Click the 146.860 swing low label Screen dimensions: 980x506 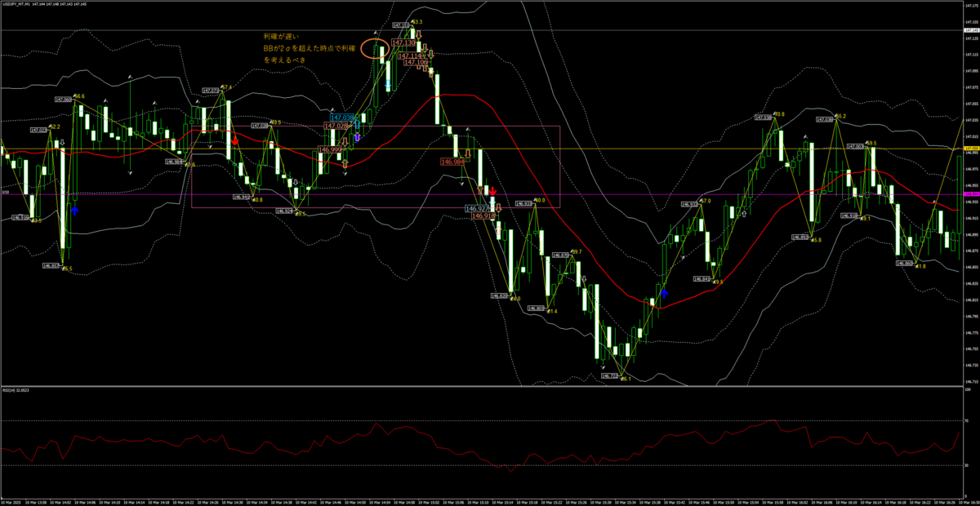[x=904, y=263]
